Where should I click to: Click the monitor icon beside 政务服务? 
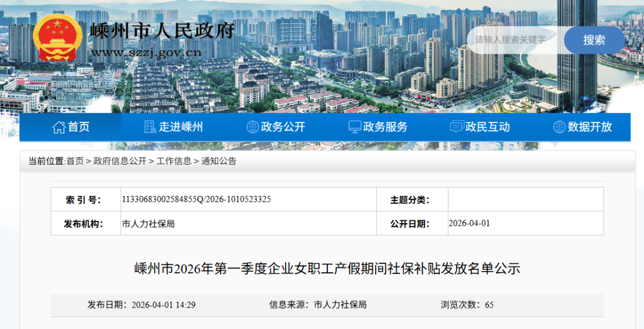point(355,127)
